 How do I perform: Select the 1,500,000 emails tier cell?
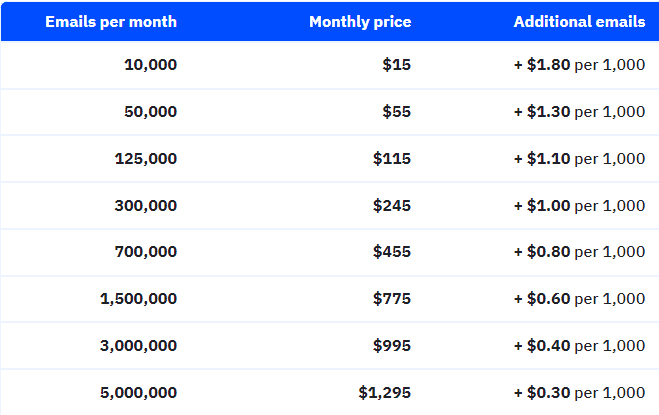(138, 299)
